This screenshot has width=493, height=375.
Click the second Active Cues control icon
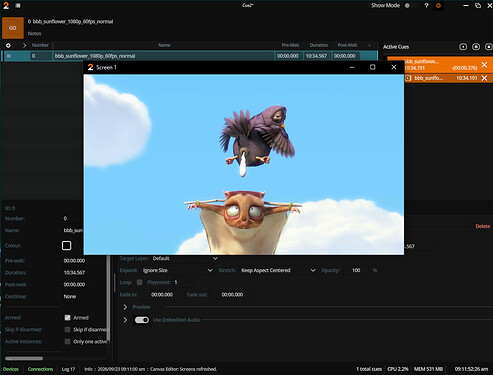pos(476,47)
